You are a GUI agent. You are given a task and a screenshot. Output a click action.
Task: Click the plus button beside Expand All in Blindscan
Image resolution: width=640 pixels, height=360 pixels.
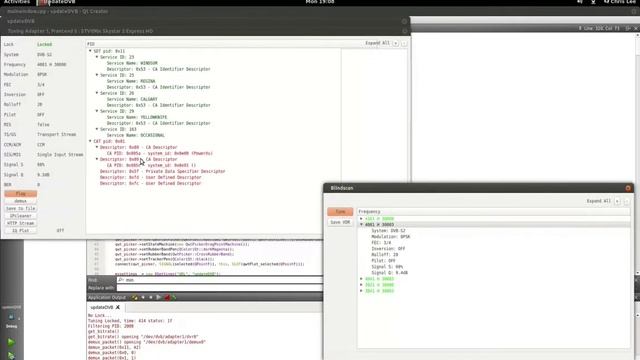(617, 201)
